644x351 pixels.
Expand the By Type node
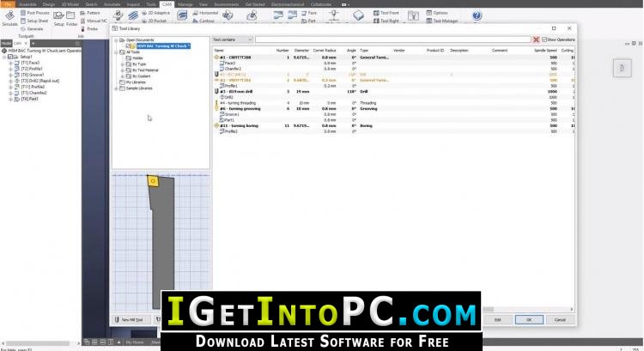coord(123,64)
